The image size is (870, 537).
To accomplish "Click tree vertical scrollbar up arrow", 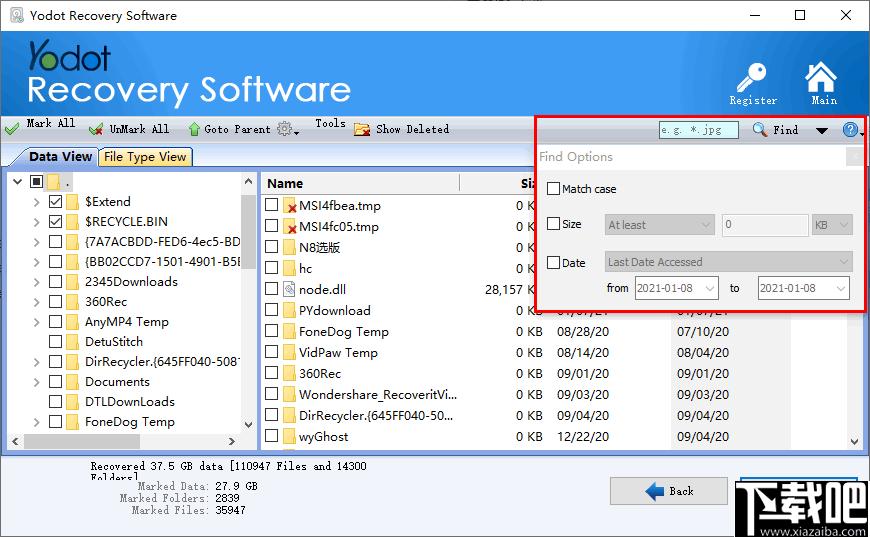I will pos(248,181).
